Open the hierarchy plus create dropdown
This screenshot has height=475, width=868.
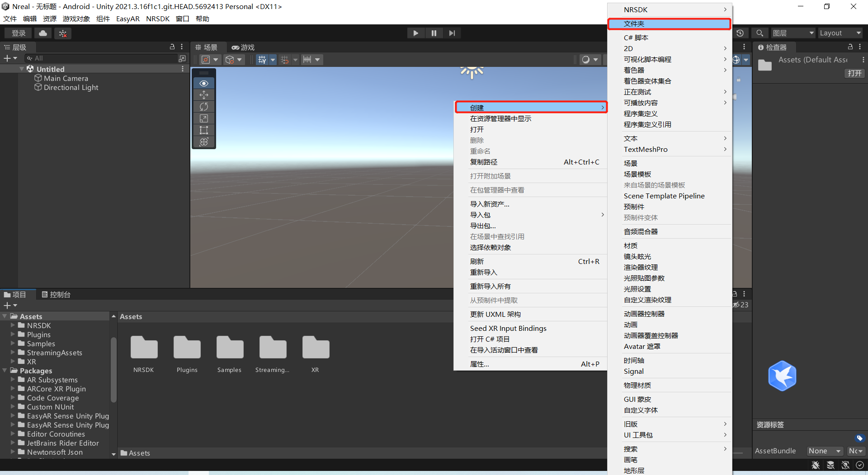[10, 58]
